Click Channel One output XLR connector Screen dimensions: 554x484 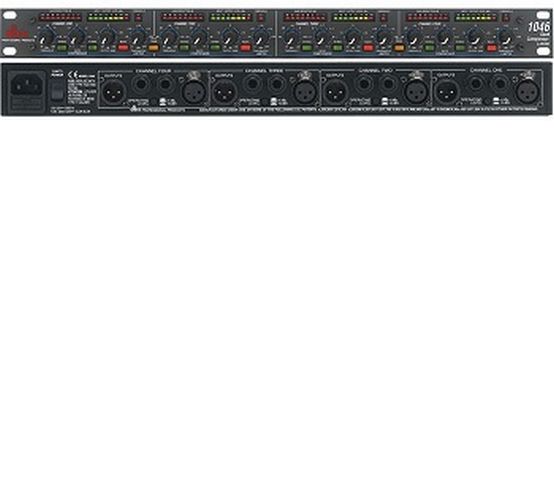pyautogui.click(x=447, y=91)
